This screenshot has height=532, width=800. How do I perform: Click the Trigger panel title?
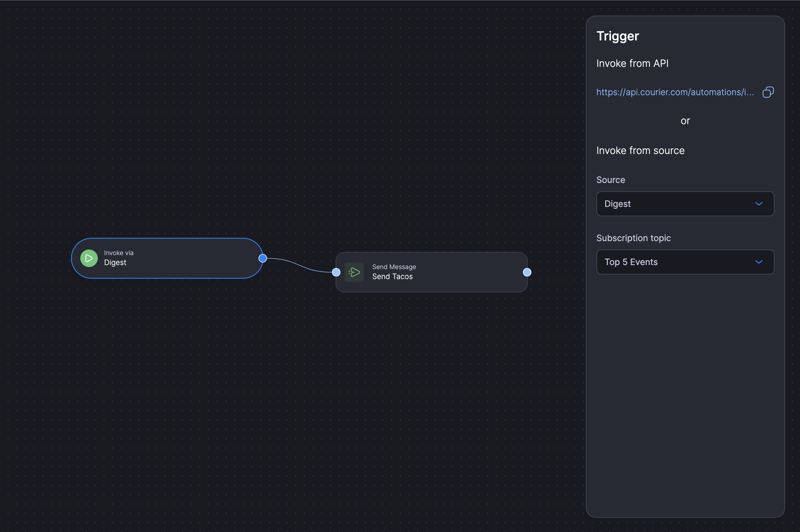pyautogui.click(x=617, y=36)
